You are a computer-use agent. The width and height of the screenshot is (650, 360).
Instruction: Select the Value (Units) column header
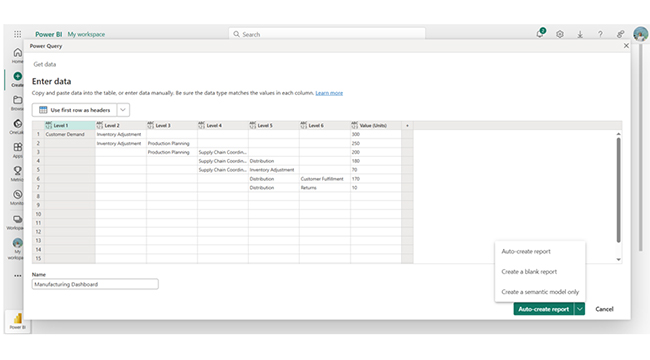point(376,125)
